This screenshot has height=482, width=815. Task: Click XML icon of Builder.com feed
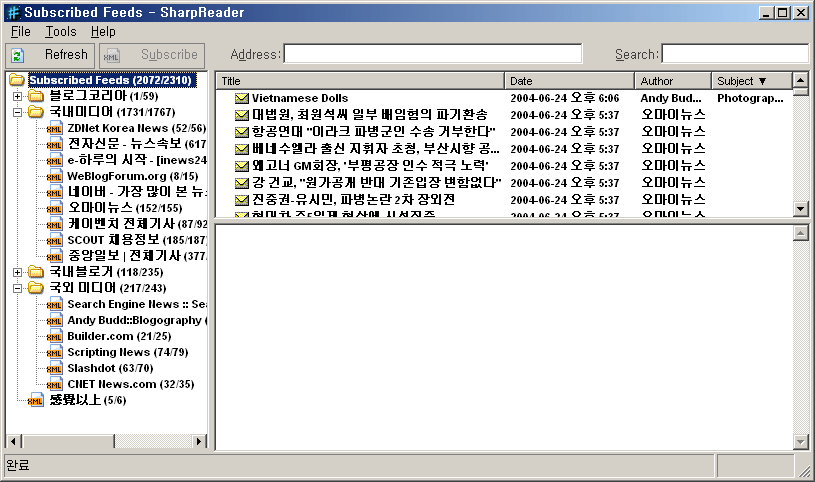(54, 336)
